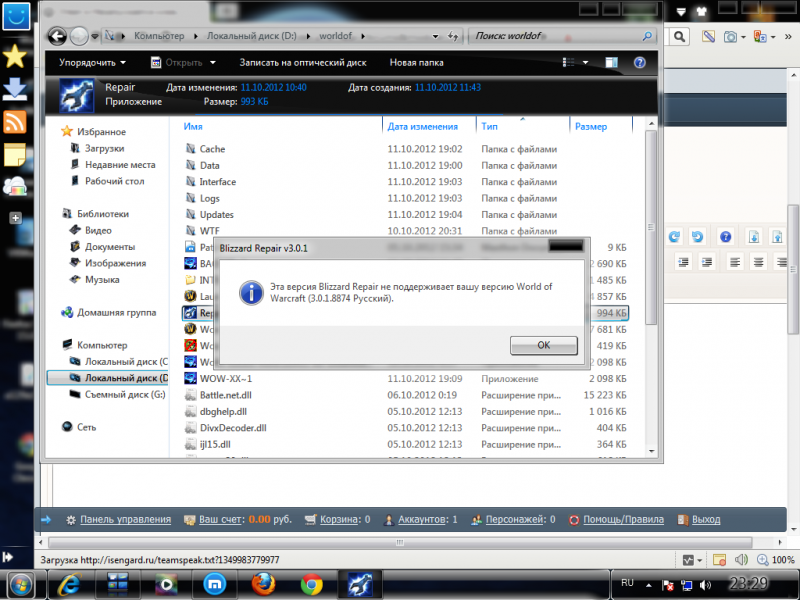This screenshot has width=800, height=600.
Task: Expand the arrow after the Компьютер breadcrumb
Action: pyautogui.click(x=195, y=36)
